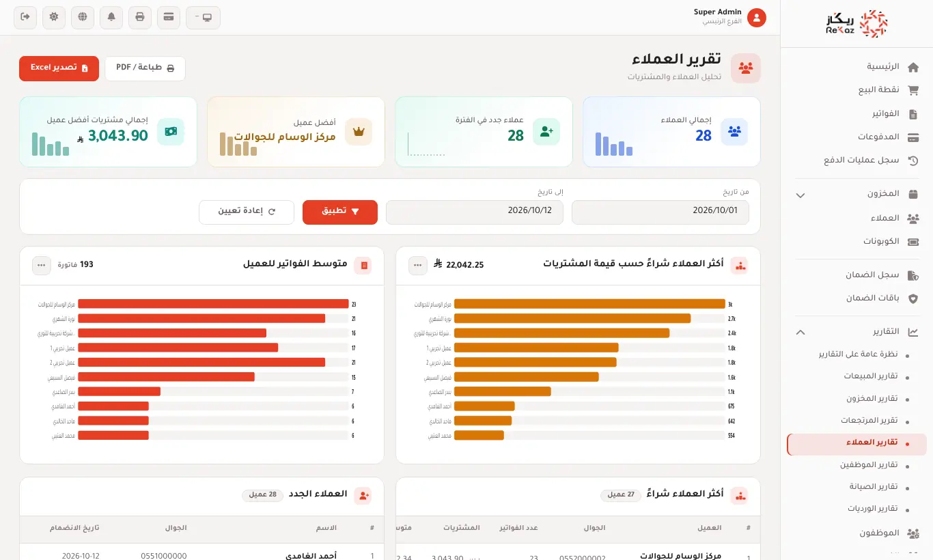Screen dimensions: 933x560
Task: Expand the المخزون sidebar section chevron
Action: point(801,195)
